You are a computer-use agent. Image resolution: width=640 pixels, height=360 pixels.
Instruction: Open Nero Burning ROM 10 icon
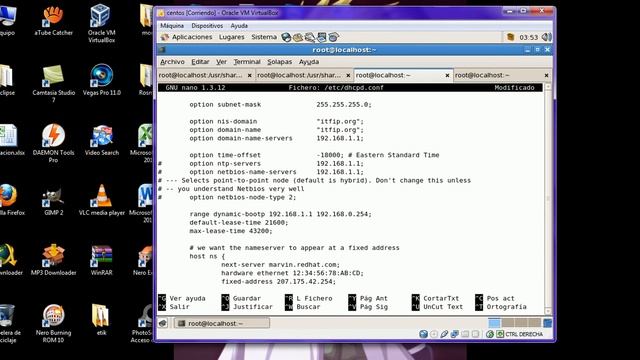click(53, 323)
